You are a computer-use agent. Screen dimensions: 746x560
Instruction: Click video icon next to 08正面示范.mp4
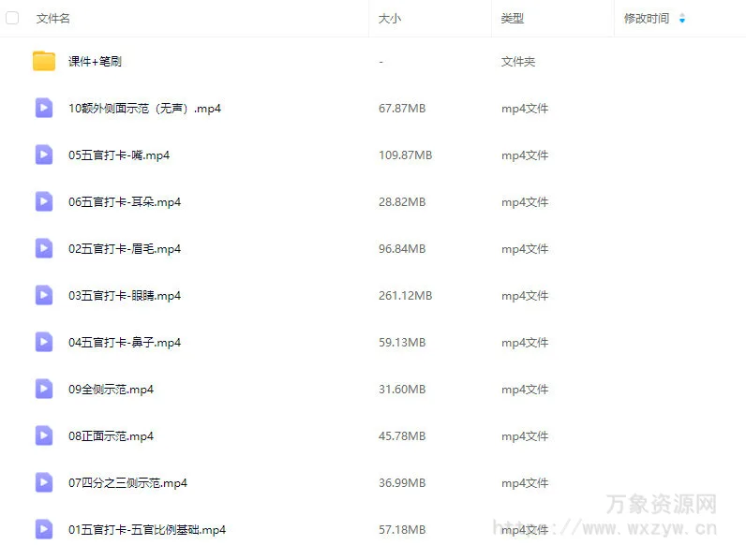point(44,435)
